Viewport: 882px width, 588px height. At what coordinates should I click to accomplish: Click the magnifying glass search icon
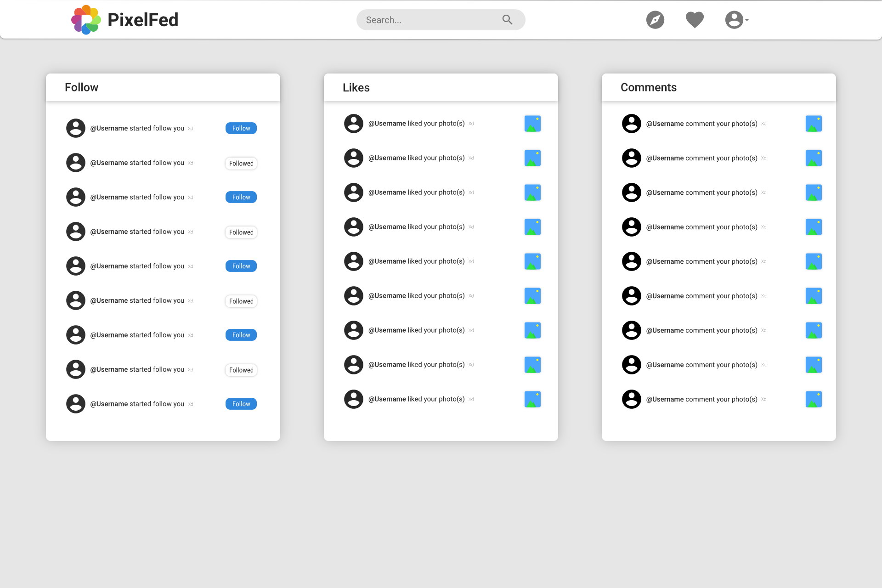507,20
